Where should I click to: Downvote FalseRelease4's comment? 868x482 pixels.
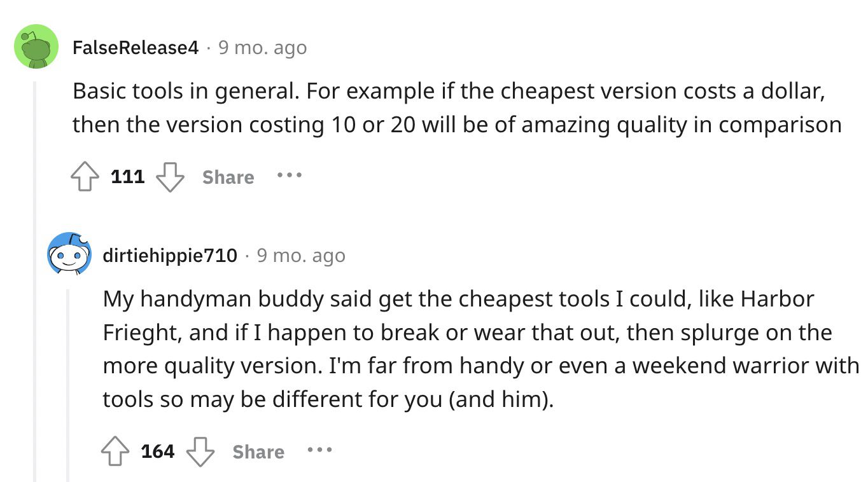(x=170, y=177)
